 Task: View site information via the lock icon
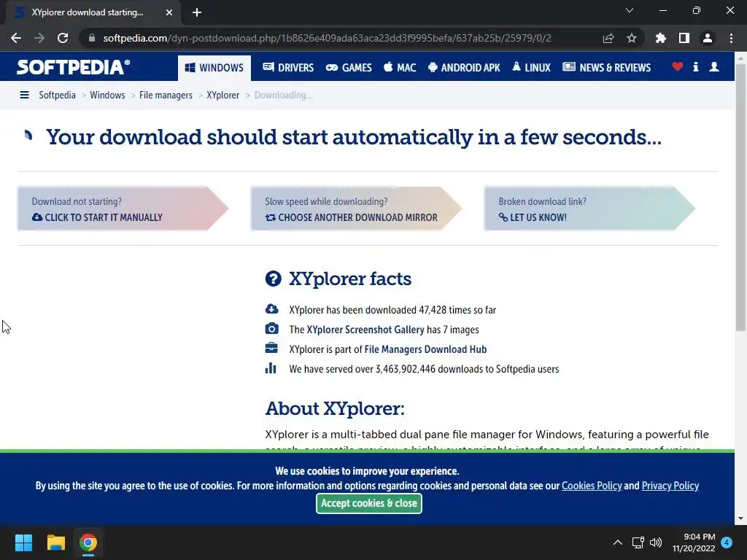[x=92, y=38]
